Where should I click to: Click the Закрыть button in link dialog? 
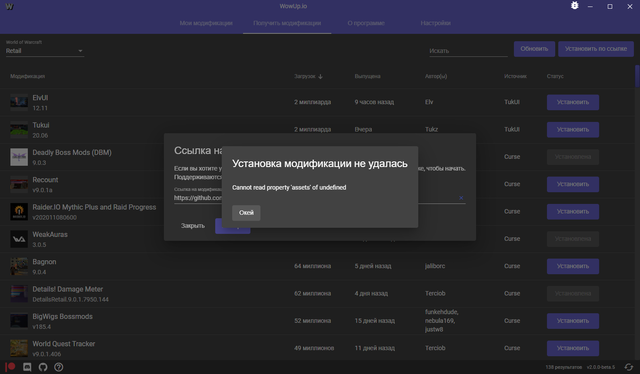pyautogui.click(x=193, y=226)
